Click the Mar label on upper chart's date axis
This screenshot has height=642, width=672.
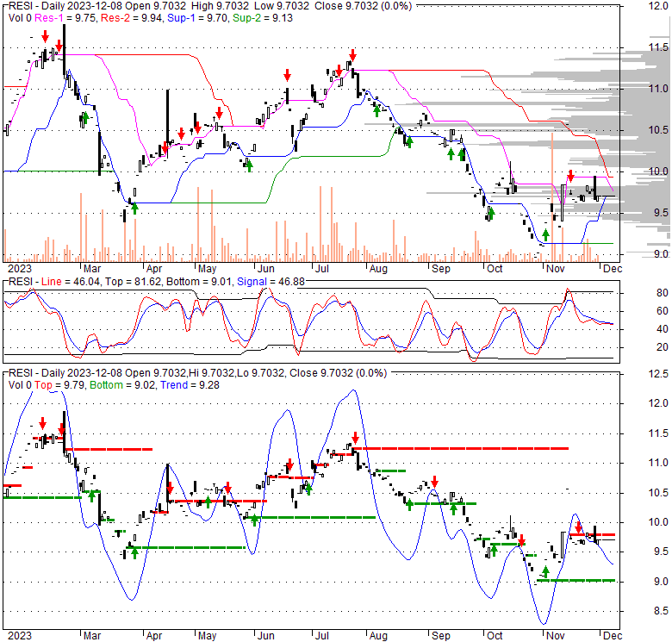tap(91, 269)
